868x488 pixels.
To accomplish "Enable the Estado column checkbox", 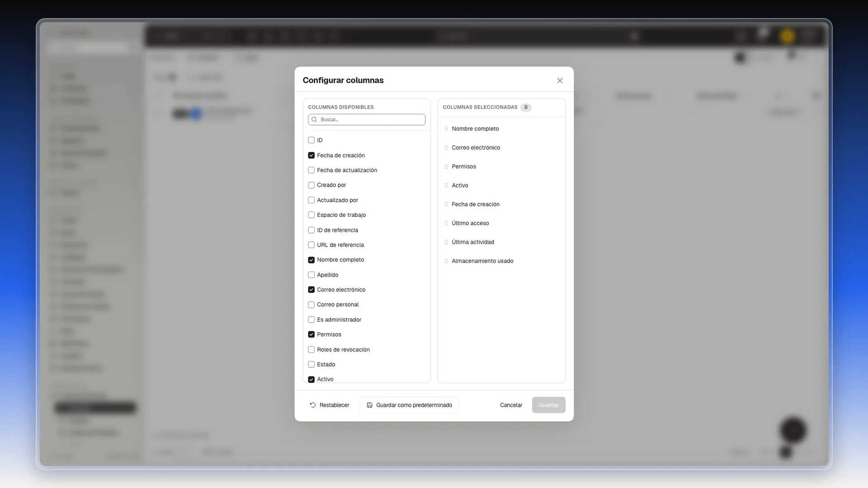I will [311, 365].
